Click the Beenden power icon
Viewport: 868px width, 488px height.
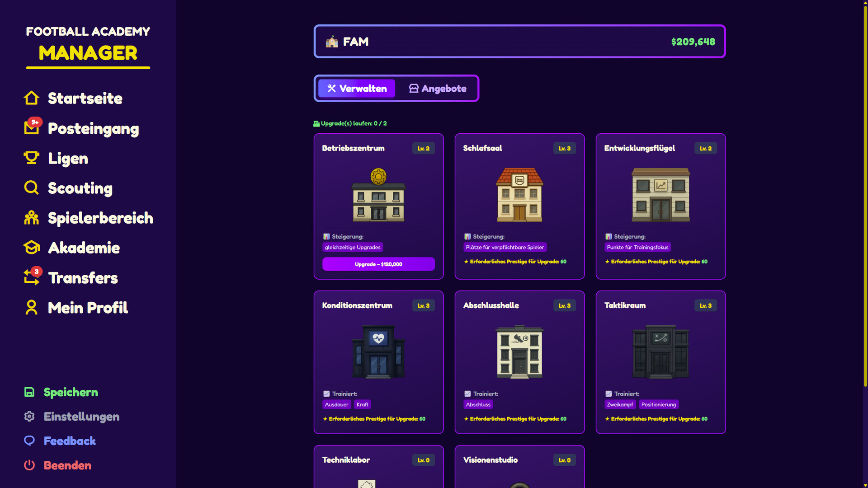[29, 465]
